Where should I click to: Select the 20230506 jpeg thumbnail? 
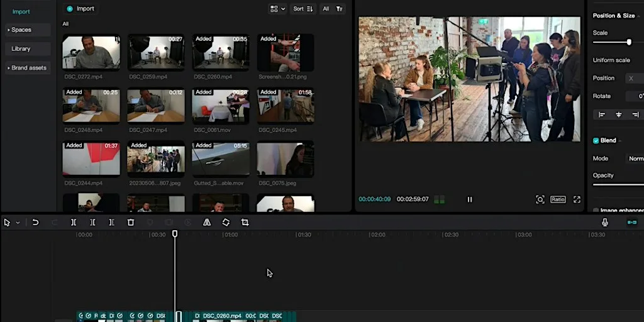click(x=156, y=158)
